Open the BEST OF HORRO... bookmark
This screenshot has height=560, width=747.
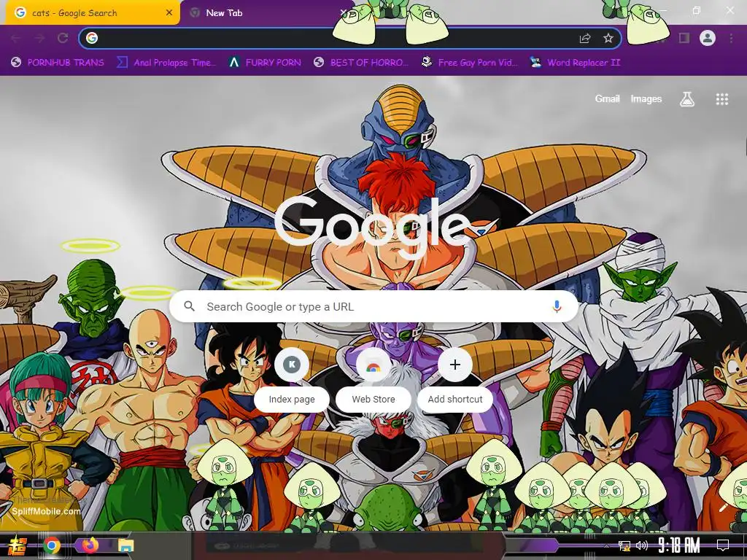click(362, 63)
